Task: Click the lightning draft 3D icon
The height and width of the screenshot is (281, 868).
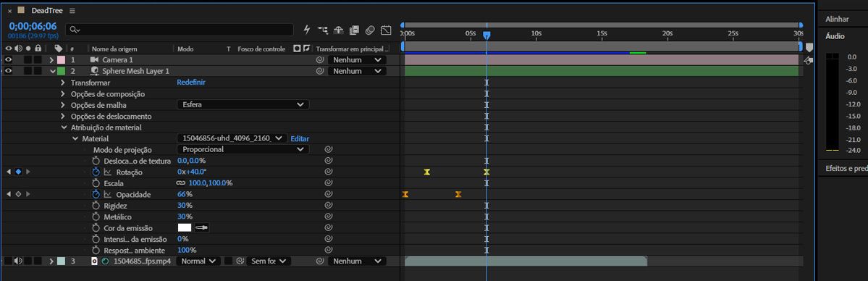Action: pos(307,30)
